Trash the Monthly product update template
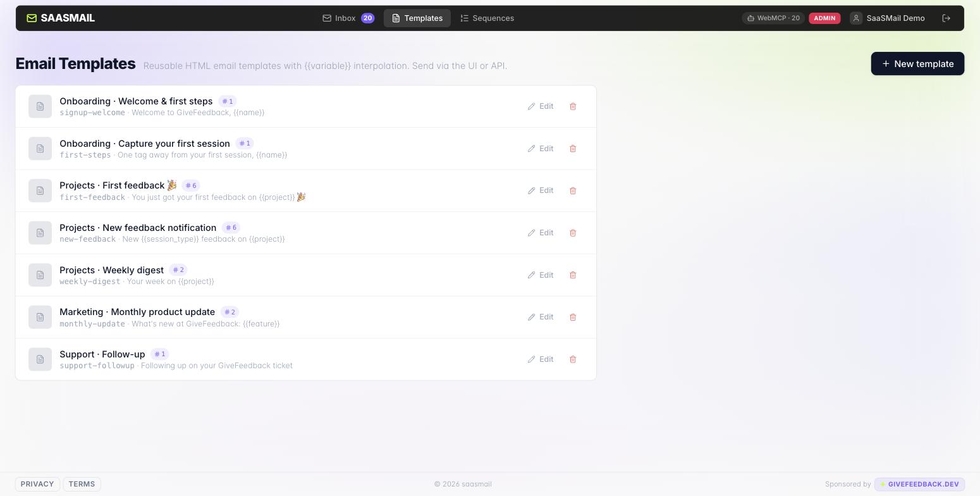 pos(573,317)
